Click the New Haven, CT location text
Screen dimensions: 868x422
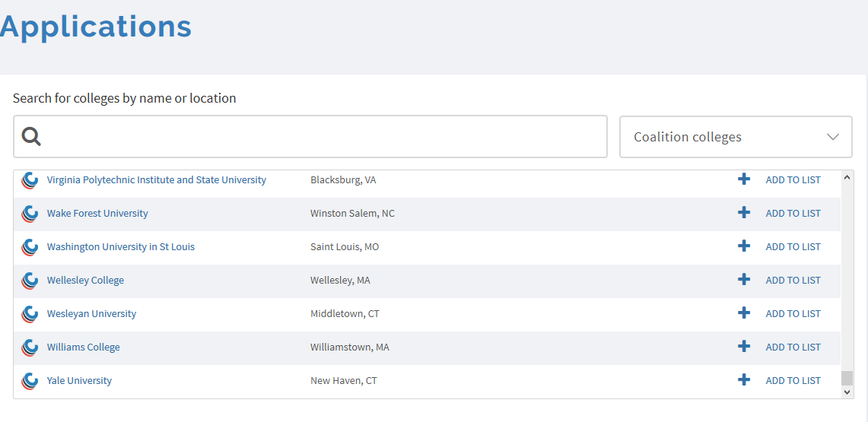click(x=344, y=380)
